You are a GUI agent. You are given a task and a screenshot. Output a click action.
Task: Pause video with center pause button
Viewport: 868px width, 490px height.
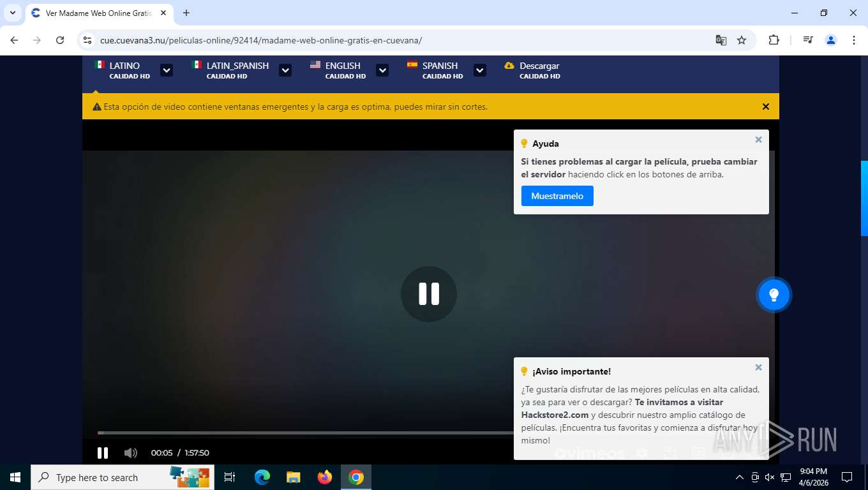click(429, 294)
